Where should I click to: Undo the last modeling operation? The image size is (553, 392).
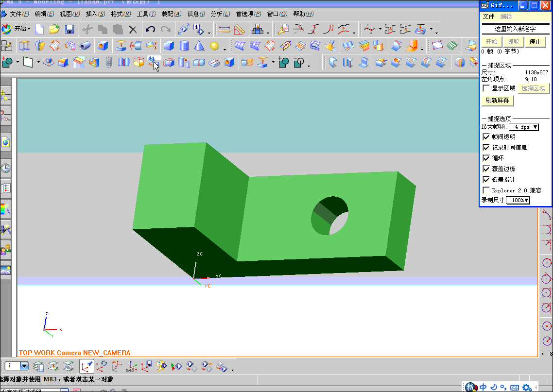coord(150,29)
